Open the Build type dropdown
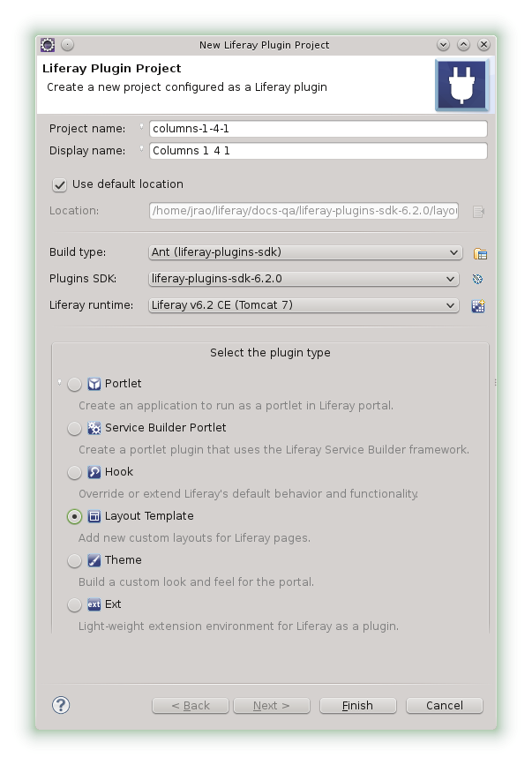The width and height of the screenshot is (532, 765). (x=304, y=252)
